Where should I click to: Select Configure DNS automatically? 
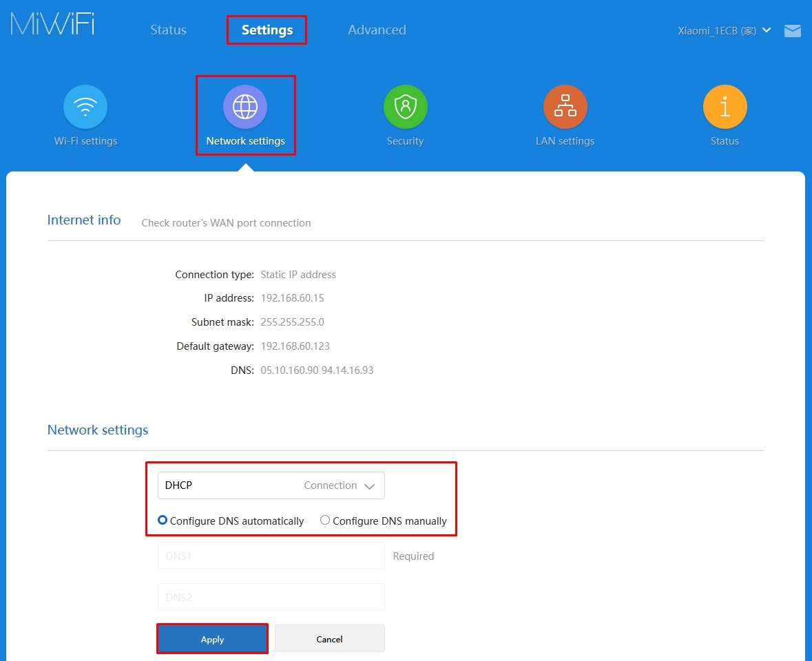(x=163, y=521)
